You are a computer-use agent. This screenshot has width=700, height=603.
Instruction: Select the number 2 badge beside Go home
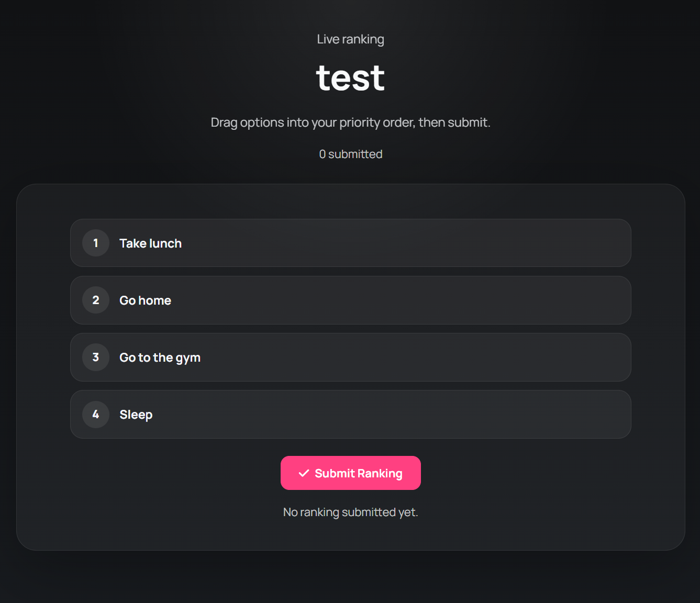(95, 300)
